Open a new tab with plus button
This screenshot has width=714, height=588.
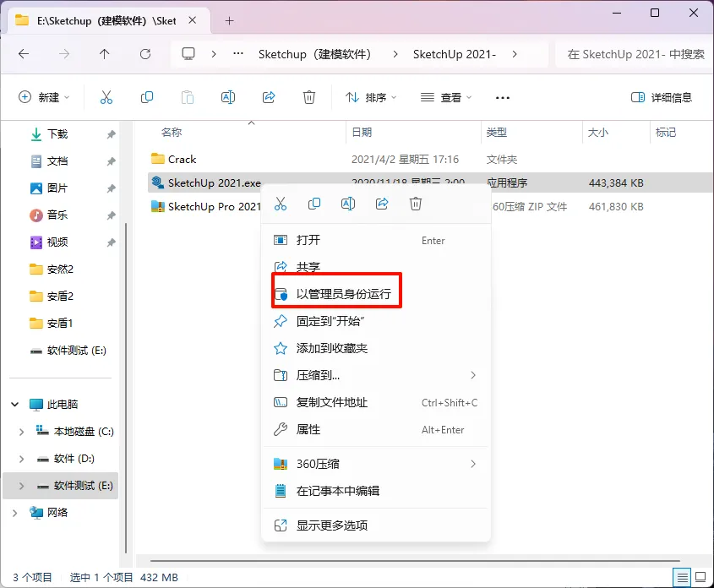tap(230, 20)
